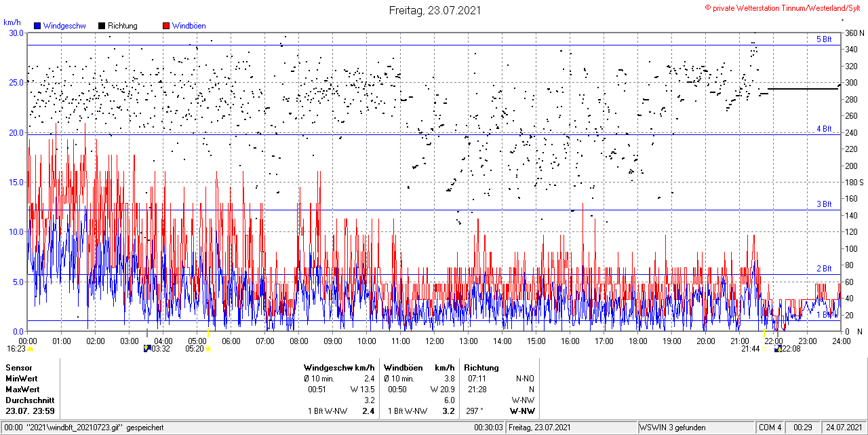Viewport: 868px width, 435px height.
Task: Click the 5 Bft threshold label
Action: coord(823,39)
